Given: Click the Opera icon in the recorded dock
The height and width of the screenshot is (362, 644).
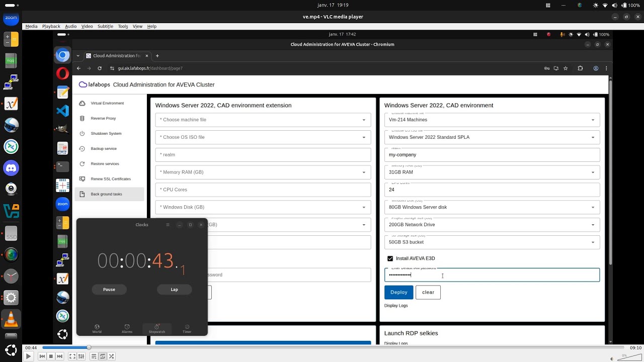Looking at the screenshot, I should click(62, 74).
